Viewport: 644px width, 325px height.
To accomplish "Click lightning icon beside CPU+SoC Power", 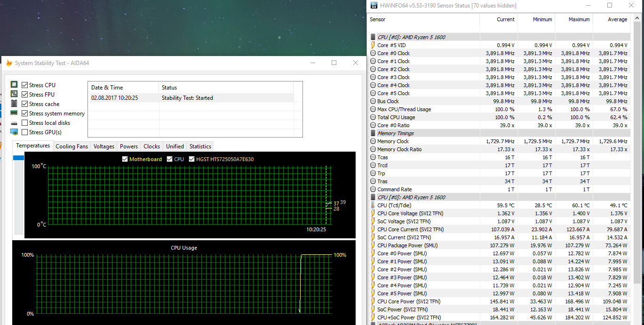I will [373, 317].
